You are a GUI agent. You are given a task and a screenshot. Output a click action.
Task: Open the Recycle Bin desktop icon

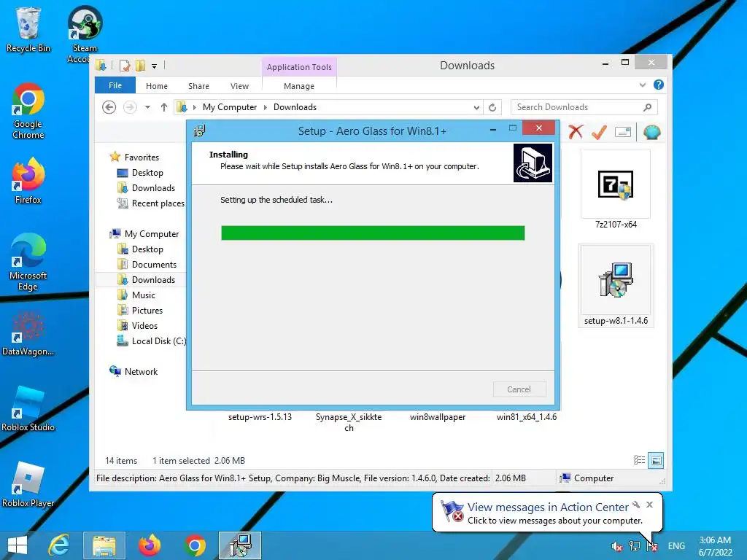tap(28, 29)
